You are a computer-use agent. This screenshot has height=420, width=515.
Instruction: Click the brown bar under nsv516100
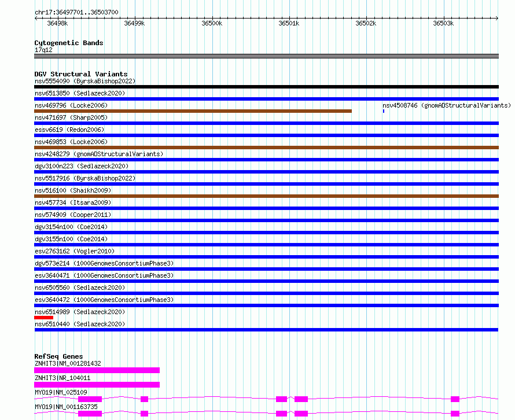[266, 196]
